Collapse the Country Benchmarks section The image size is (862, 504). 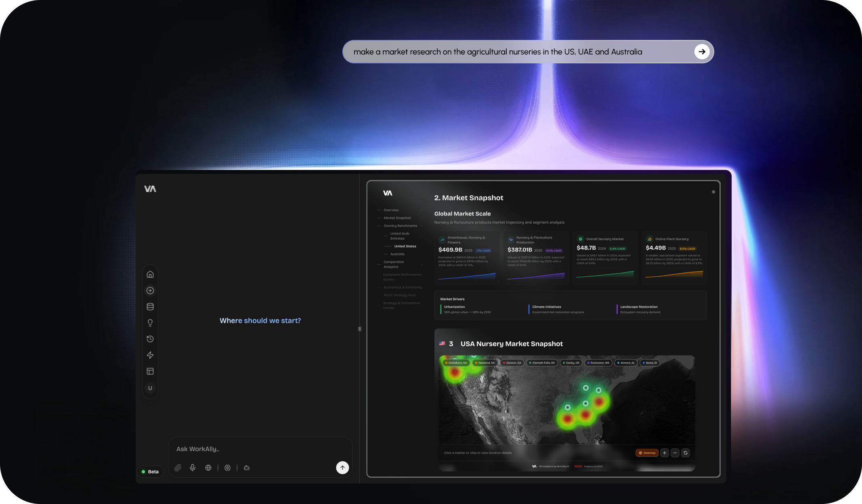[x=422, y=226]
